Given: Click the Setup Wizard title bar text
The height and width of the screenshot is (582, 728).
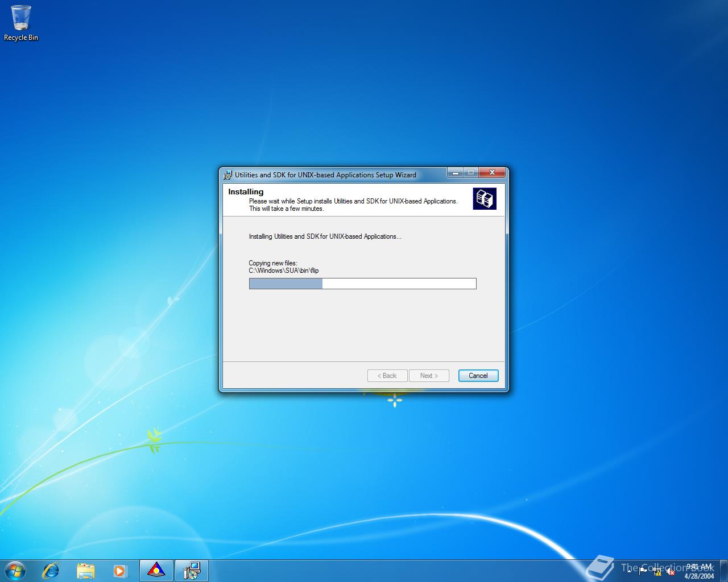Looking at the screenshot, I should pos(325,175).
